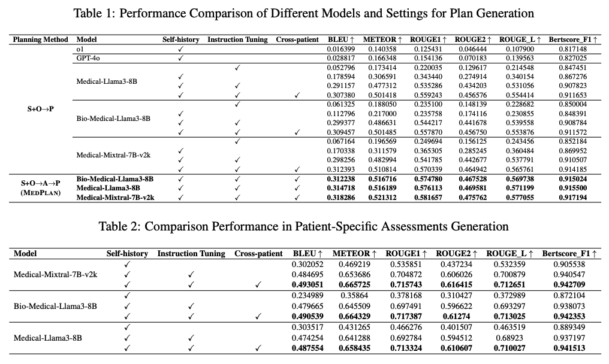Image resolution: width=609 pixels, height=364 pixels.
Task: Click the bold BLEU value 0.318286
Action: click(x=340, y=197)
